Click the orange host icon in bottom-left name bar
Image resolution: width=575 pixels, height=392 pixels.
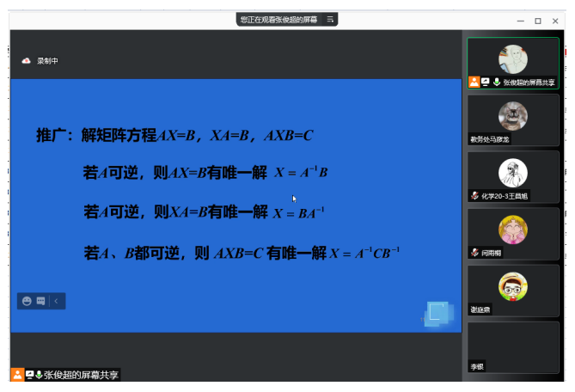17,375
